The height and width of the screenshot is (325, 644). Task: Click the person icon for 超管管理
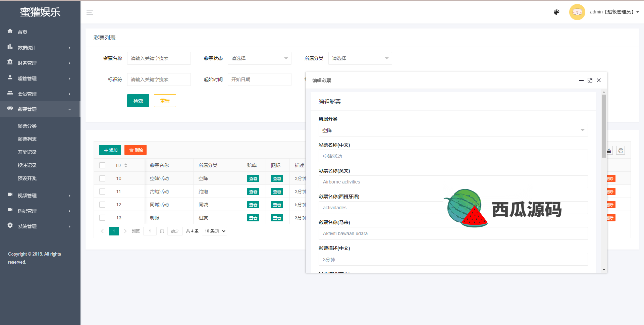coord(10,77)
